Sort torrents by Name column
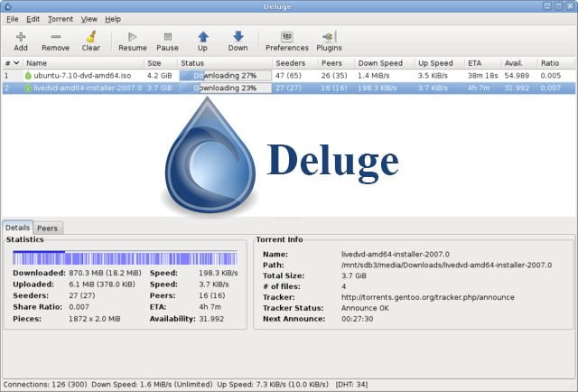Viewport: 578px width, 392px height. pos(83,63)
